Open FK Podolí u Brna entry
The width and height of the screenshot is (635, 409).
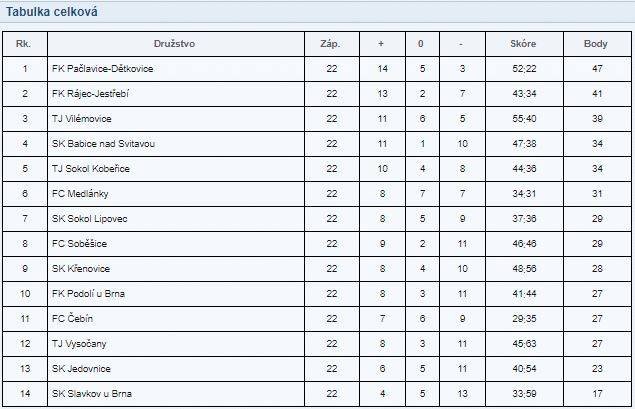click(88, 294)
